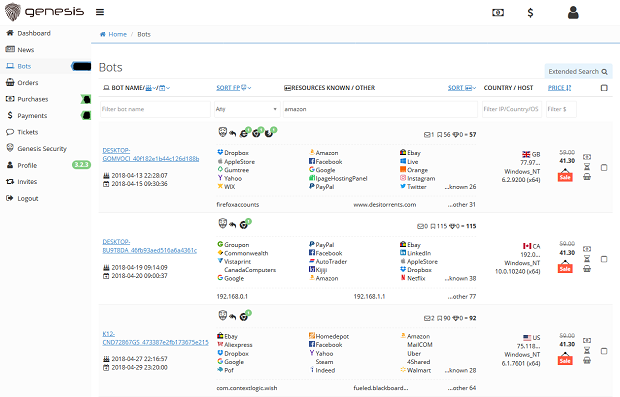Click the purchase icon for the CA bot
This screenshot has width=620, height=397.
coord(587,249)
